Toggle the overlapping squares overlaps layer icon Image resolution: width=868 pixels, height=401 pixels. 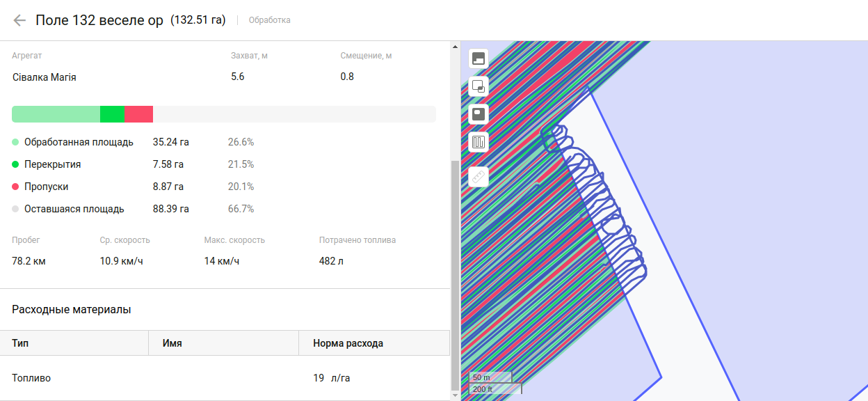click(479, 86)
